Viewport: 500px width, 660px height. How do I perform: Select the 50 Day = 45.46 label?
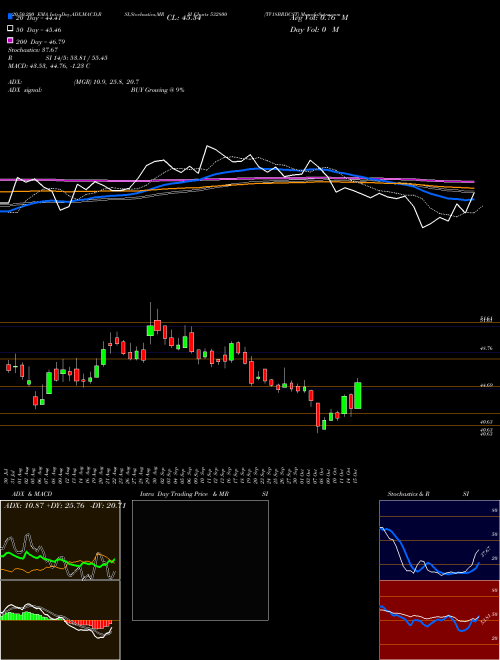(x=38, y=30)
